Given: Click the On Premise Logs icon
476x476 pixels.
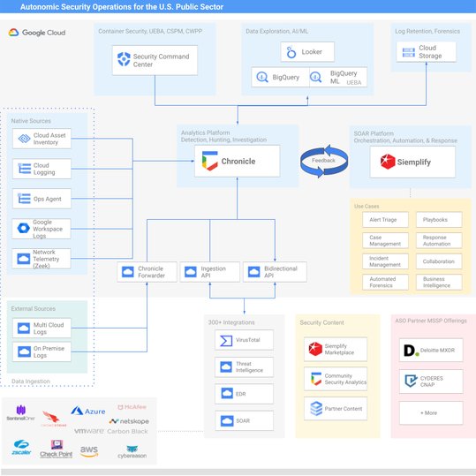Looking at the screenshot, I should tap(24, 351).
